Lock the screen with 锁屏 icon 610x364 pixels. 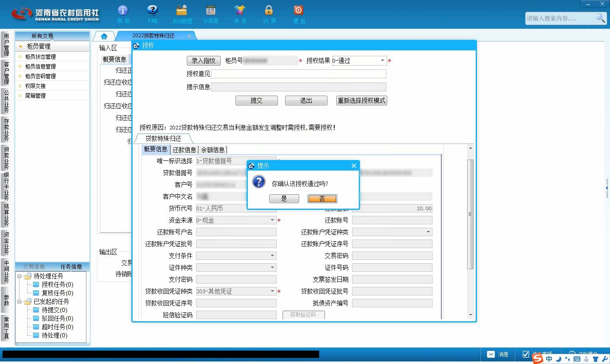pos(269,10)
